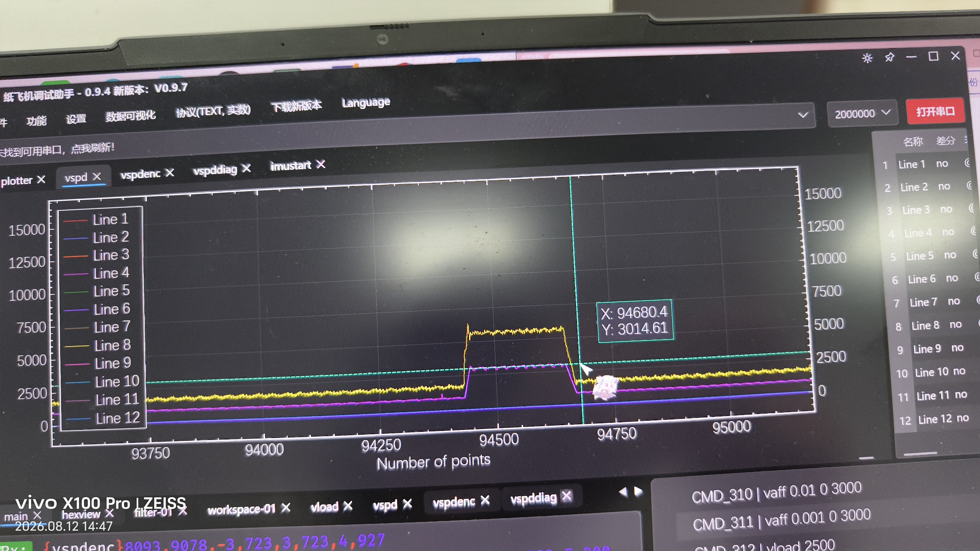
Task: Send CMD_312 vload 2500 command
Action: pos(765,546)
